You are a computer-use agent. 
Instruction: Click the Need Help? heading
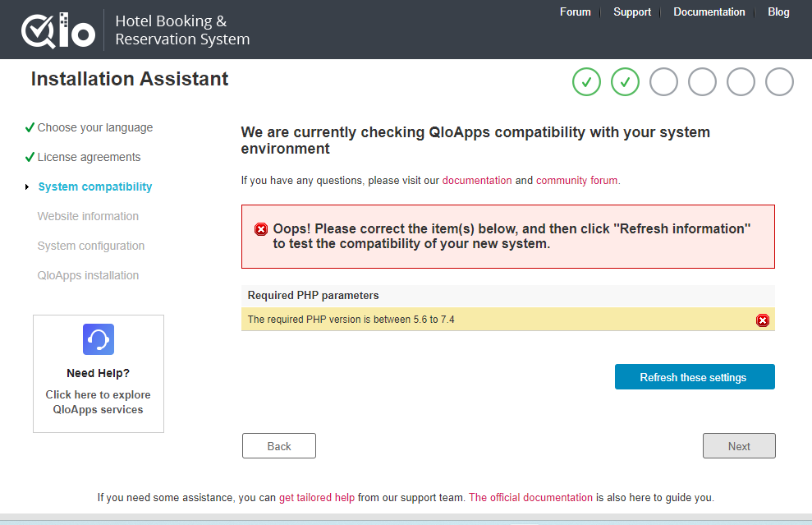98,373
